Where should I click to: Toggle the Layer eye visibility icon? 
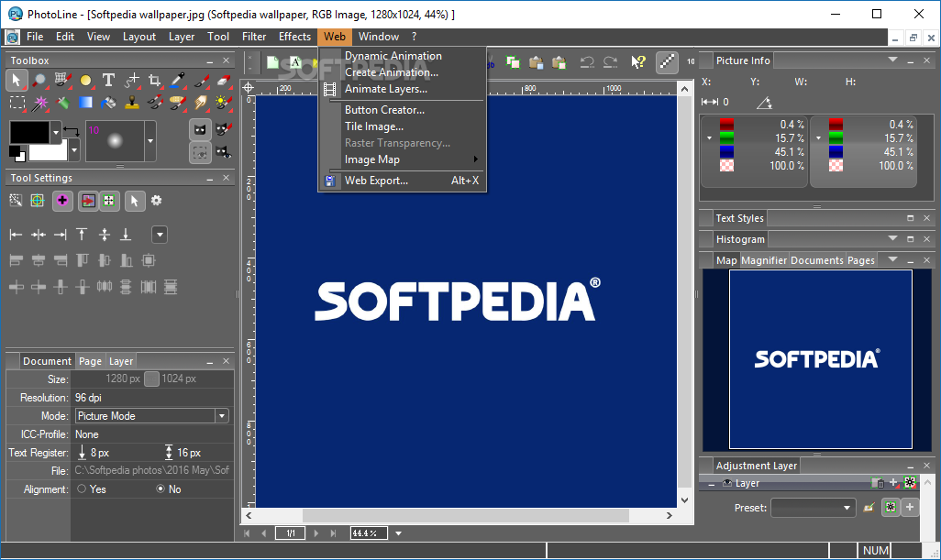726,483
